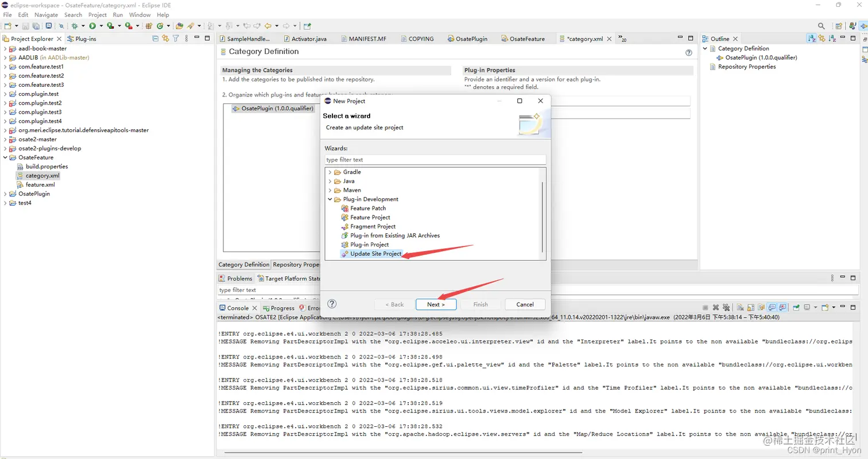Click the Debug bug icon in toolbar
The height and width of the screenshot is (459, 868).
click(x=75, y=26)
